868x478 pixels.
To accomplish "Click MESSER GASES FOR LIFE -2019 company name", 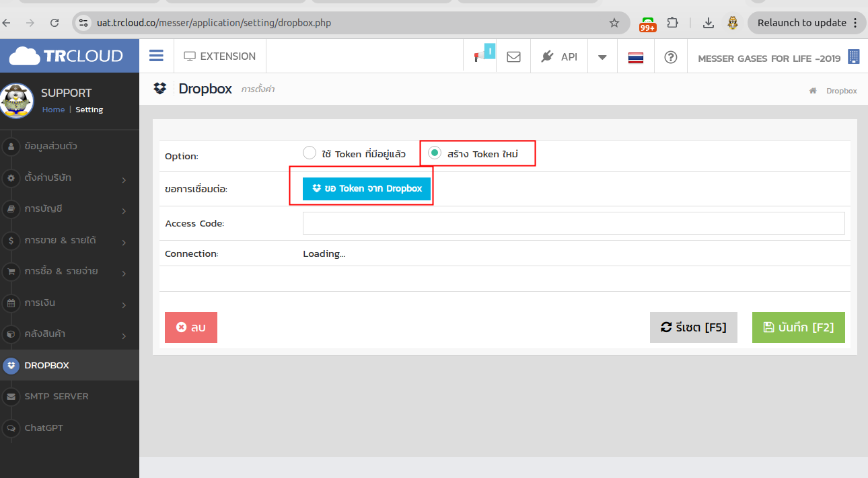I will tap(769, 58).
